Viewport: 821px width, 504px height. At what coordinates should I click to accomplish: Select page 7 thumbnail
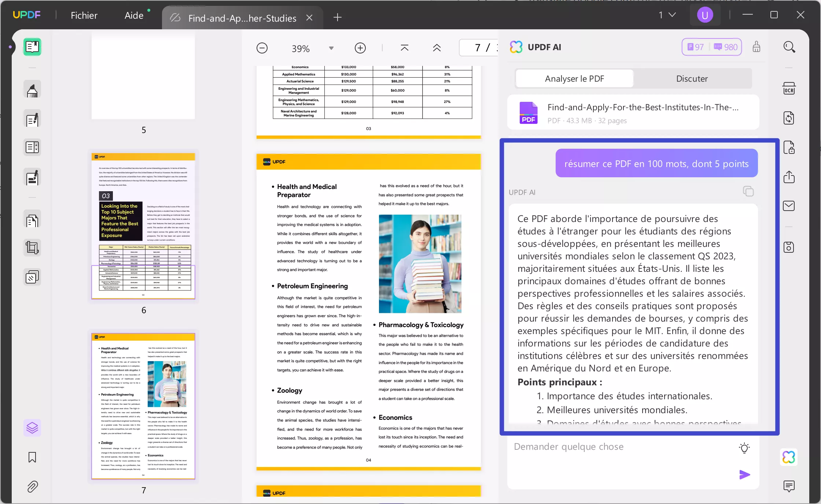[x=143, y=406]
